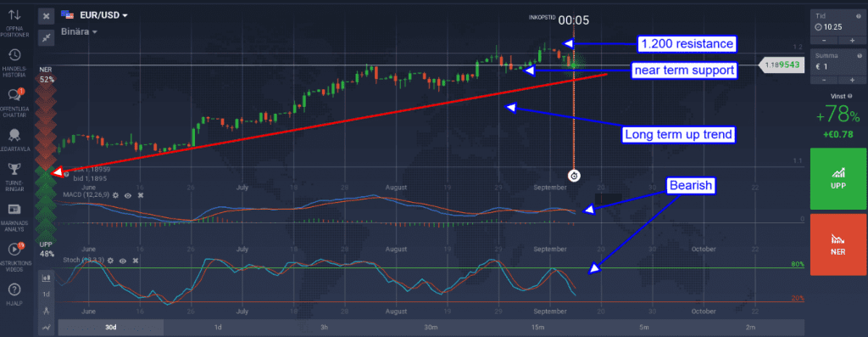
Task: Click the NER 52% sentiment label
Action: [x=47, y=74]
